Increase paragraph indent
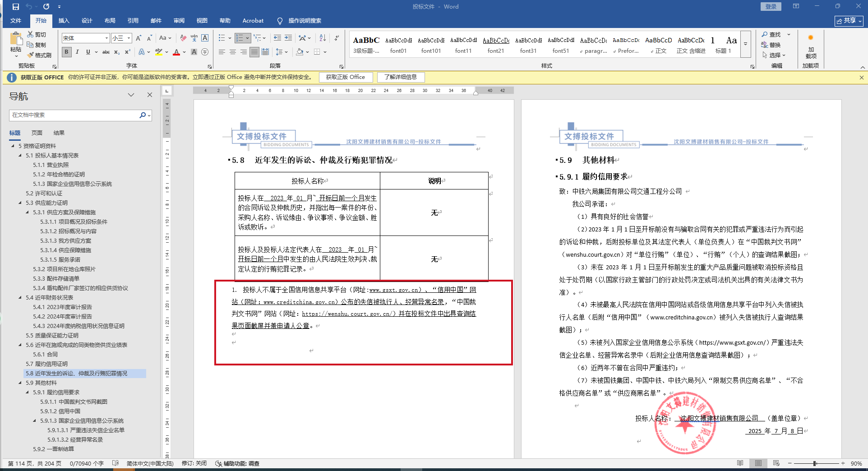The width and height of the screenshot is (868, 471). 288,38
